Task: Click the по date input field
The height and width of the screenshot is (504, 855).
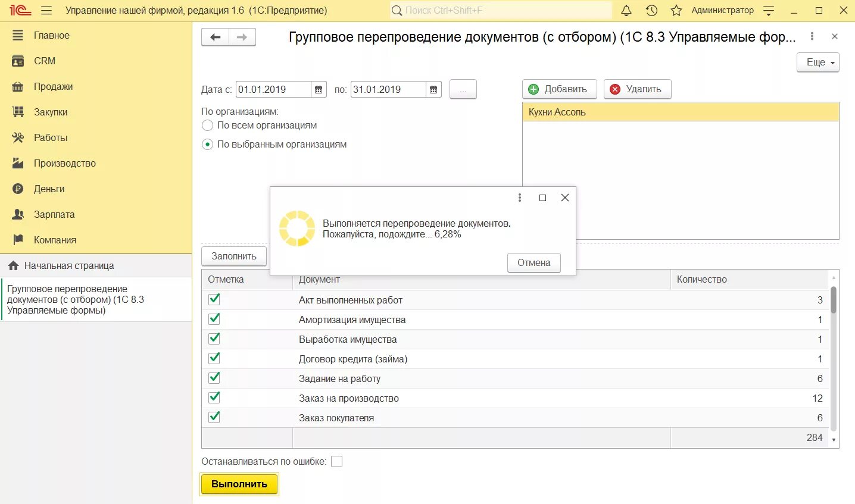Action: tap(388, 89)
